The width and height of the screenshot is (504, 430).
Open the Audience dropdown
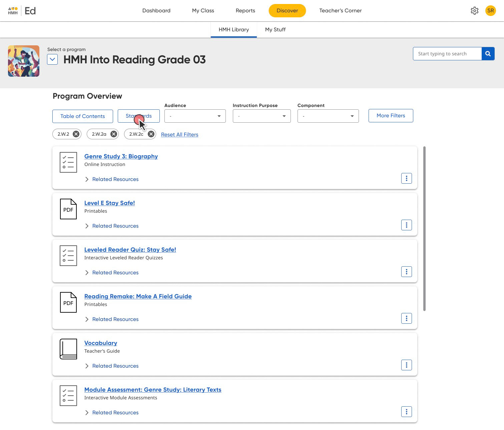point(195,116)
